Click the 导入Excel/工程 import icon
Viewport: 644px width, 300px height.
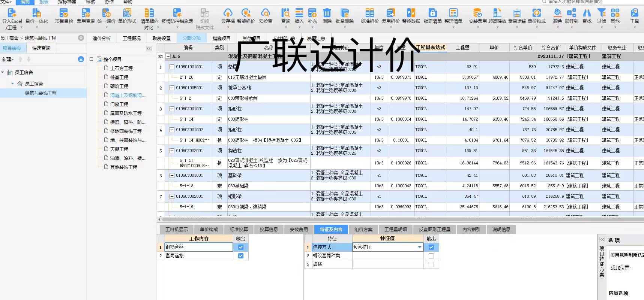(12, 13)
